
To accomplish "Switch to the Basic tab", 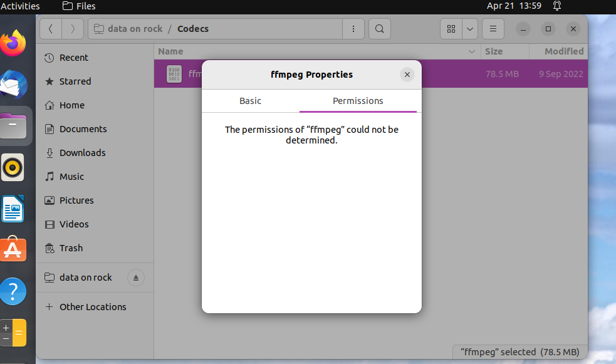I will point(250,101).
